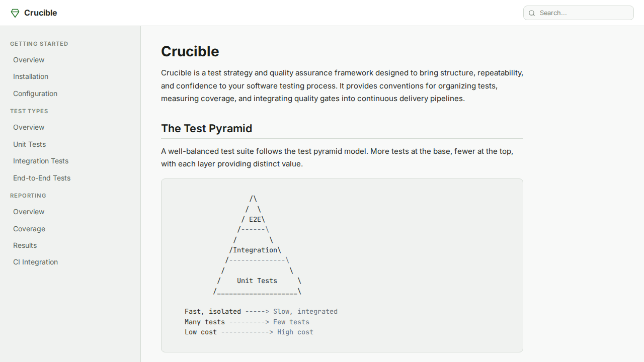Click the Getting Started section header
The width and height of the screenshot is (644, 362).
(39, 44)
